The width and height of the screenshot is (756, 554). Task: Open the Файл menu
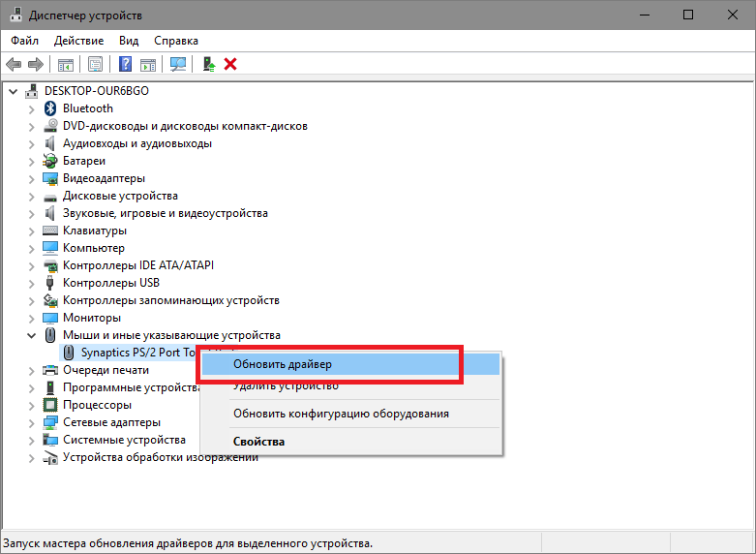[24, 41]
